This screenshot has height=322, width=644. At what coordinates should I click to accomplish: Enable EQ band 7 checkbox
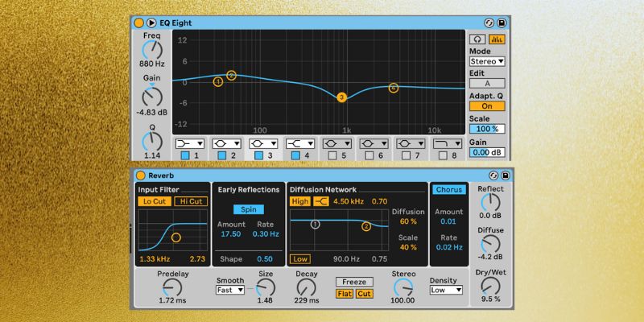(407, 155)
